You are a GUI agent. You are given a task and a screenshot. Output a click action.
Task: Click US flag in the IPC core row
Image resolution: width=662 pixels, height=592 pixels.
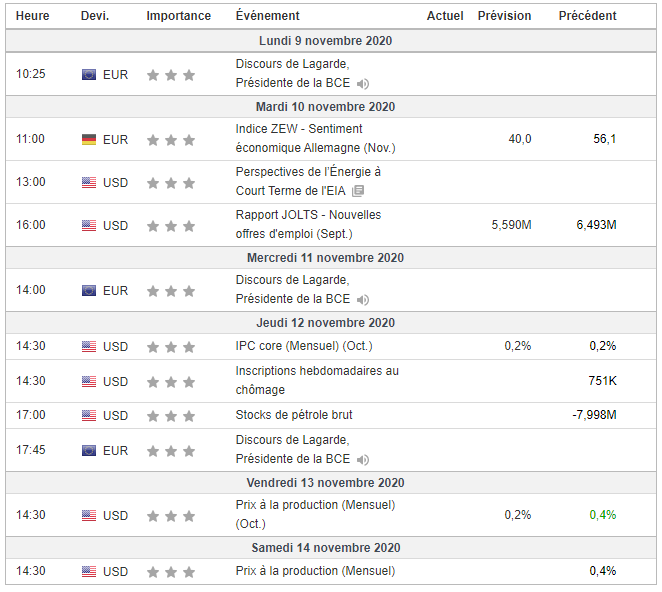pyautogui.click(x=89, y=347)
